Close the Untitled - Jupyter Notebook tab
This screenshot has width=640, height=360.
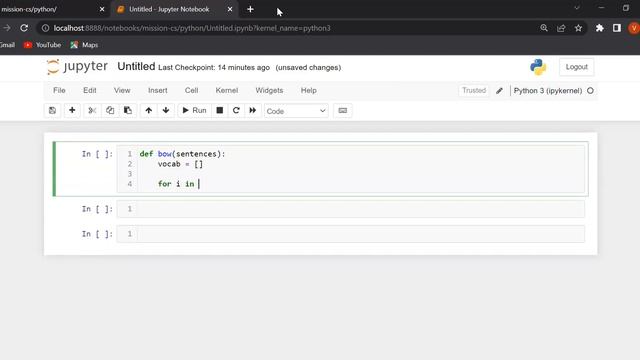(230, 9)
